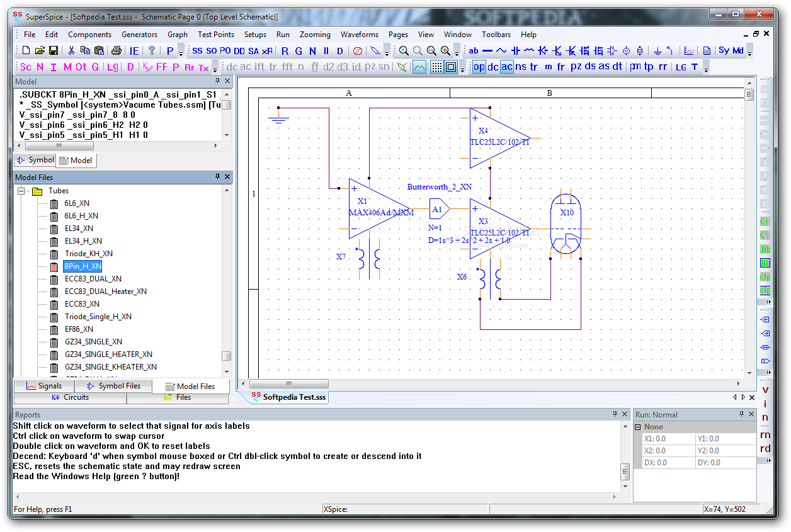Viewport: 791px width, 532px height.
Task: Select ECC83_DUAL_XN in the model tree
Action: pyautogui.click(x=93, y=279)
